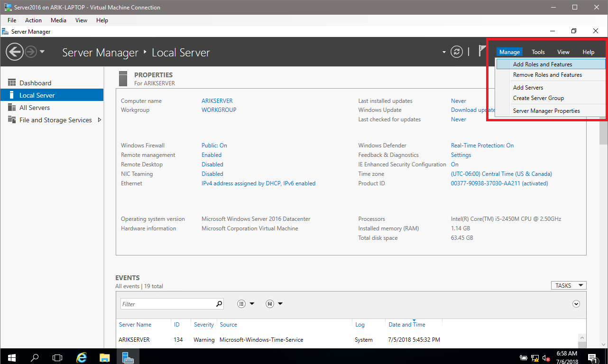Click the Product ID activated link
The height and width of the screenshot is (364, 608).
point(499,183)
